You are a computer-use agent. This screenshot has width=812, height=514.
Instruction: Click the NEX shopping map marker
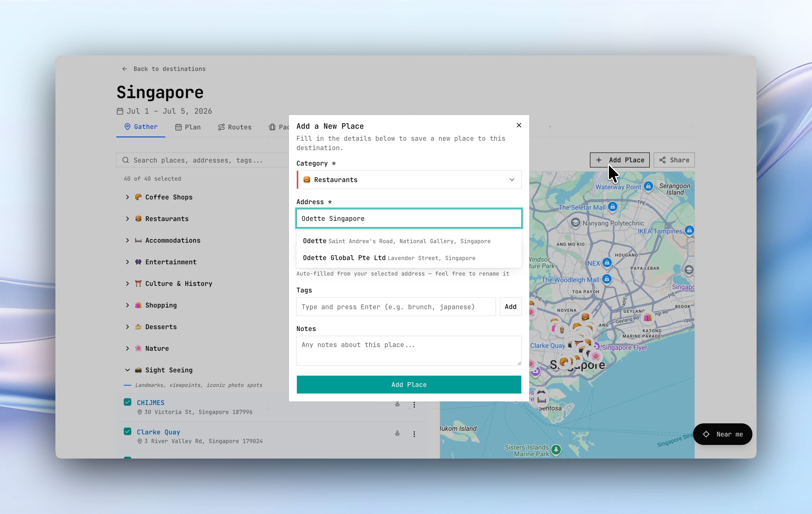coord(607,262)
